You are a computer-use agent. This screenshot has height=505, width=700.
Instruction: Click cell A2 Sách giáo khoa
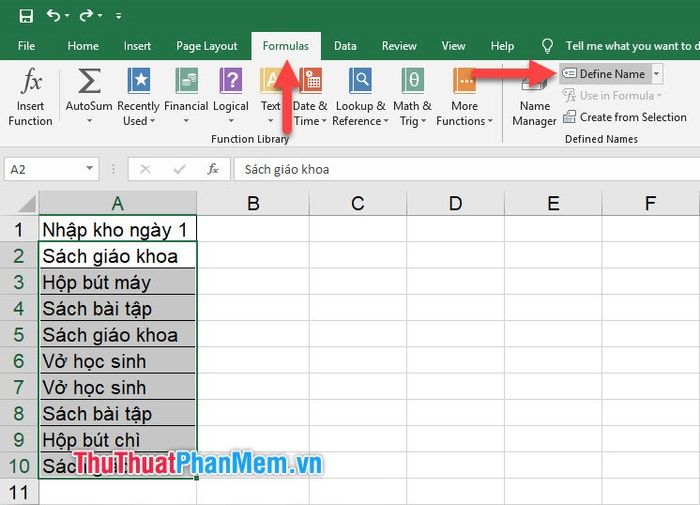coord(117,255)
